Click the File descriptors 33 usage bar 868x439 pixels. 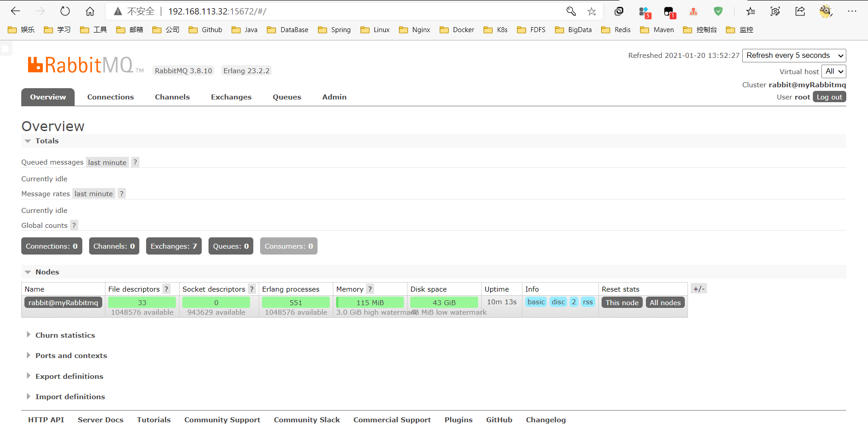[x=142, y=302]
